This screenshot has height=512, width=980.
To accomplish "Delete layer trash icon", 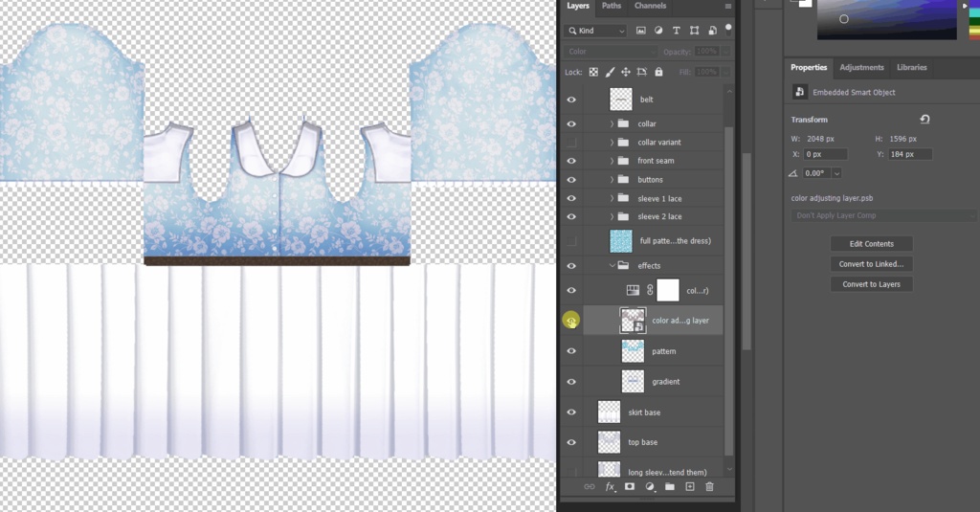I will point(709,486).
